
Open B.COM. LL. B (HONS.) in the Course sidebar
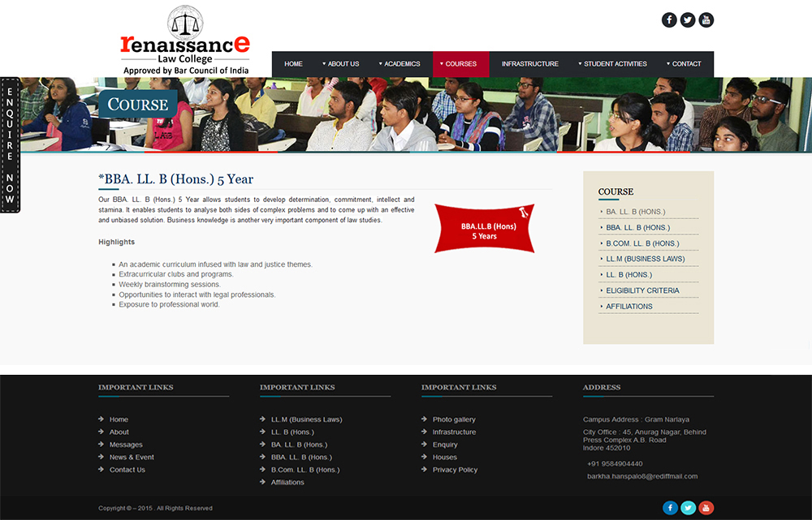point(642,243)
